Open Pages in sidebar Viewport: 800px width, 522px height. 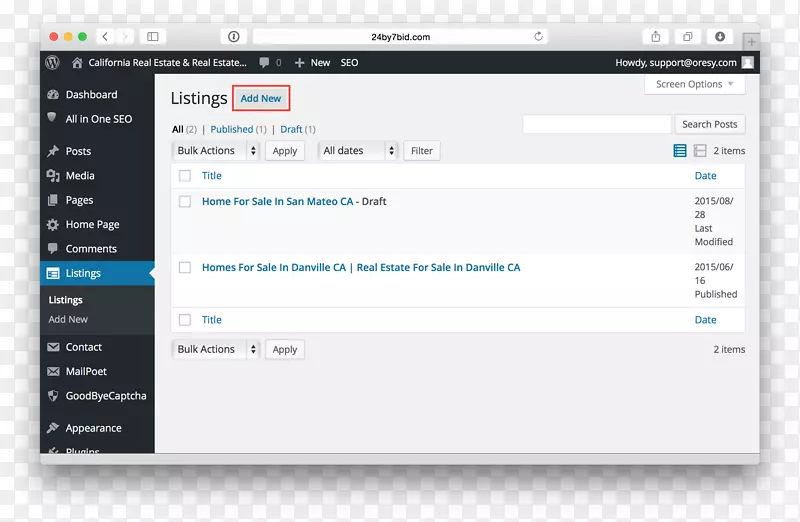pyautogui.click(x=97, y=200)
